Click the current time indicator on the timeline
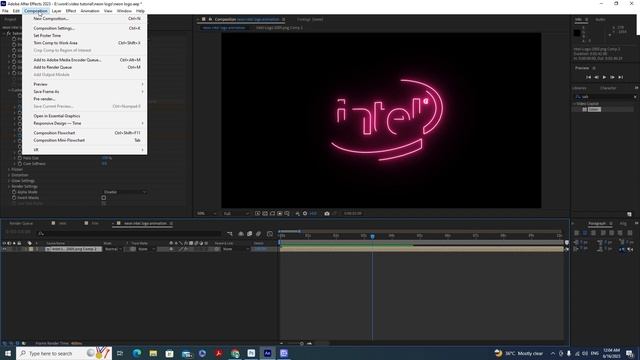This screenshot has height=360, width=640. 372,236
